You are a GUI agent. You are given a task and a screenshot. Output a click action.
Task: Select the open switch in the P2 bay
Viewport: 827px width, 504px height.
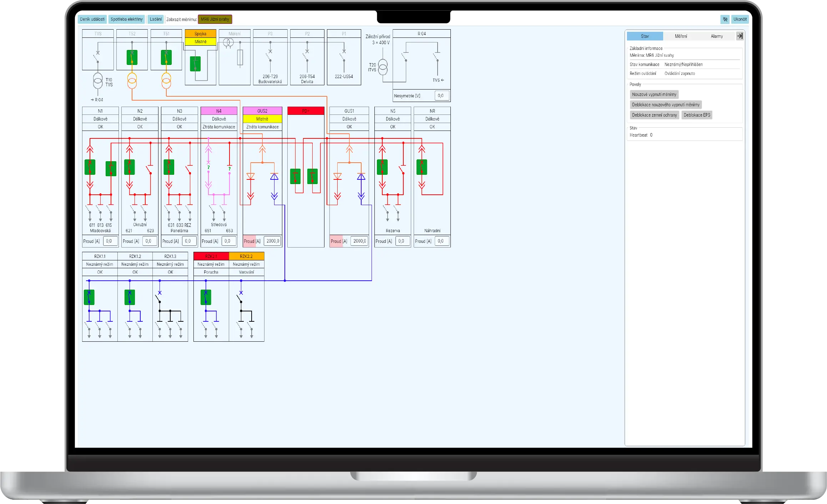pyautogui.click(x=306, y=56)
